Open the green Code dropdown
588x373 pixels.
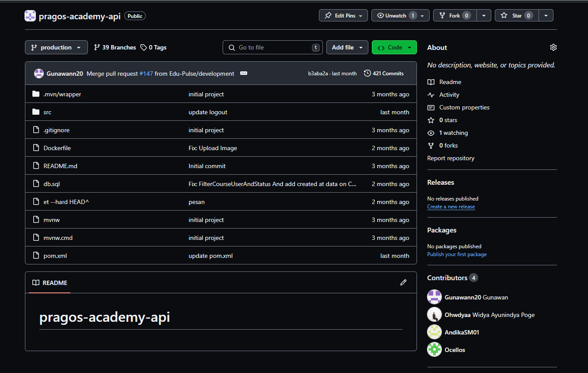point(394,47)
